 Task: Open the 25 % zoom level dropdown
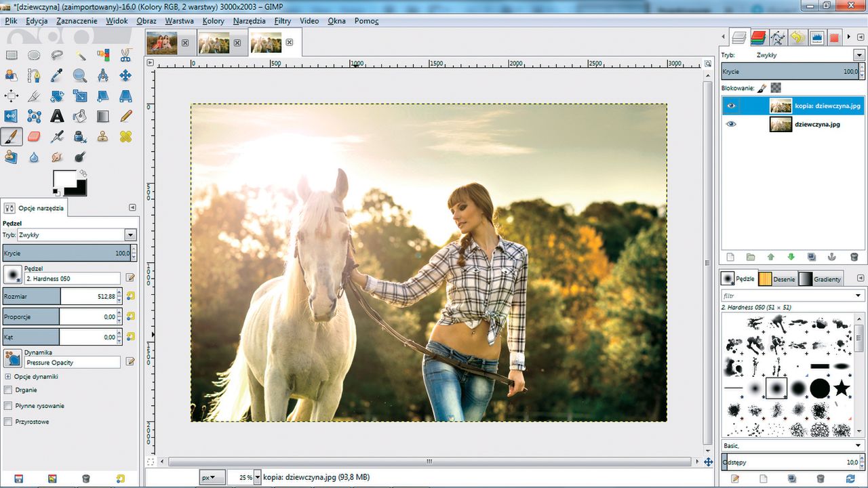(256, 477)
